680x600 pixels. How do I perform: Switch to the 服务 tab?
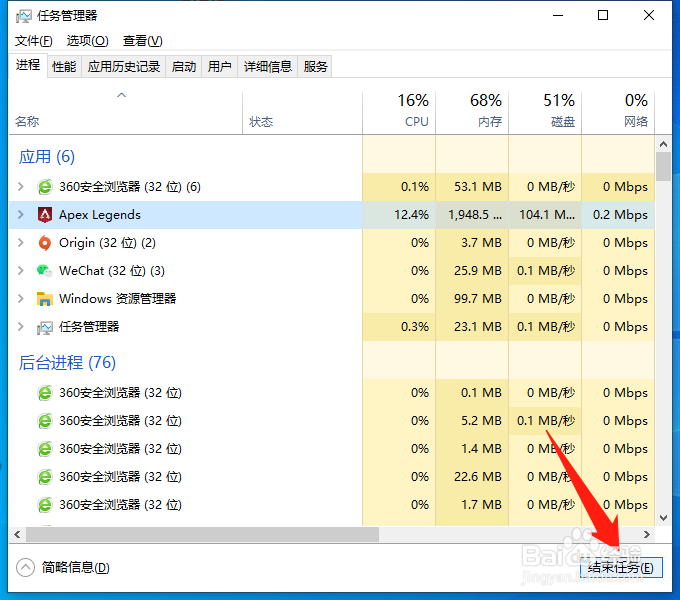pyautogui.click(x=315, y=67)
